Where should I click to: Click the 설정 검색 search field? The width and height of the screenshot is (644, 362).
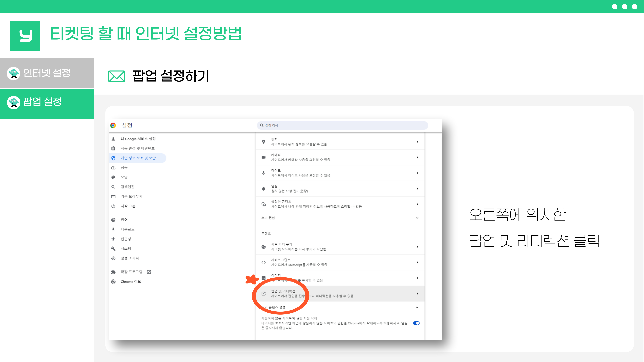point(342,125)
